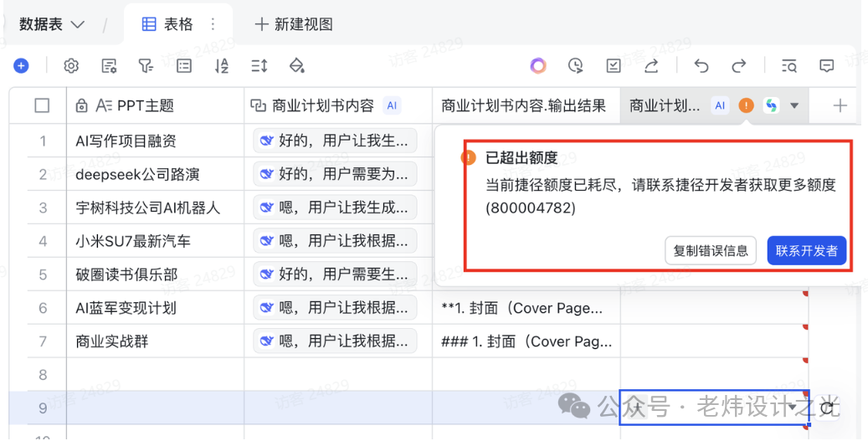
Task: Open the fill color bucket icon
Action: [x=297, y=66]
